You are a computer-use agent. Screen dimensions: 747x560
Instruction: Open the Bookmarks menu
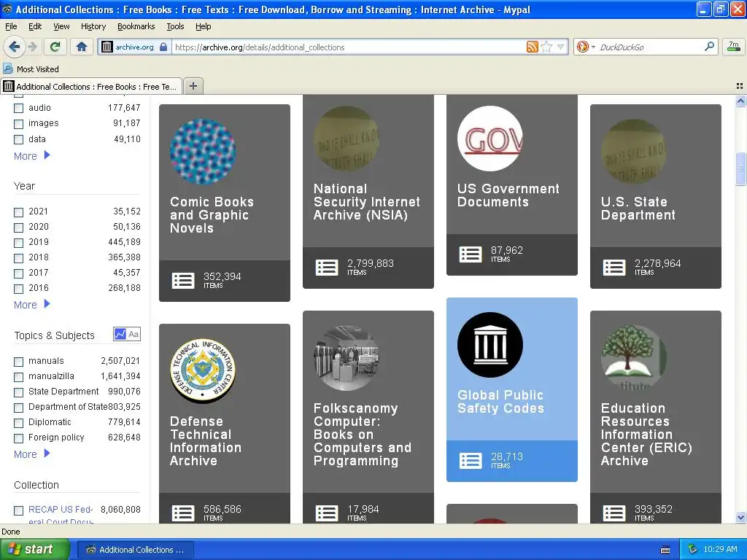click(136, 26)
